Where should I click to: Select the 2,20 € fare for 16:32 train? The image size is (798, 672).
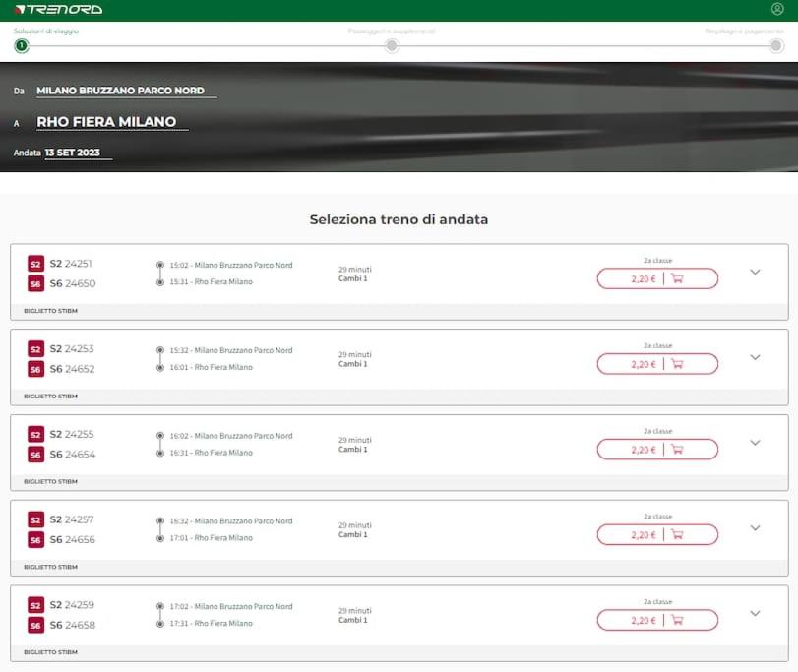[x=644, y=535]
